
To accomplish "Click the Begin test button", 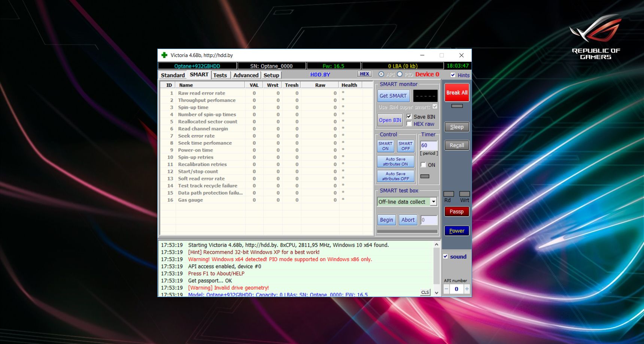I will coord(386,220).
